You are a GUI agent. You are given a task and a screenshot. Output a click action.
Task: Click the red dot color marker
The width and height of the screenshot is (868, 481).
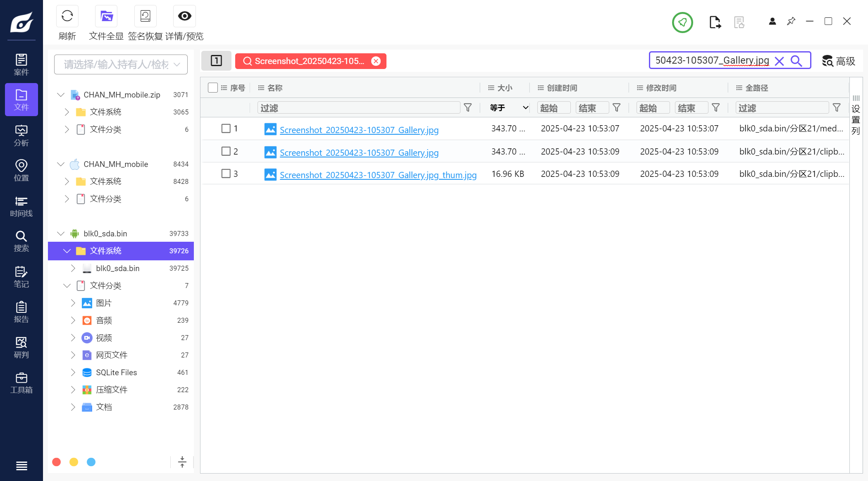[x=57, y=462]
